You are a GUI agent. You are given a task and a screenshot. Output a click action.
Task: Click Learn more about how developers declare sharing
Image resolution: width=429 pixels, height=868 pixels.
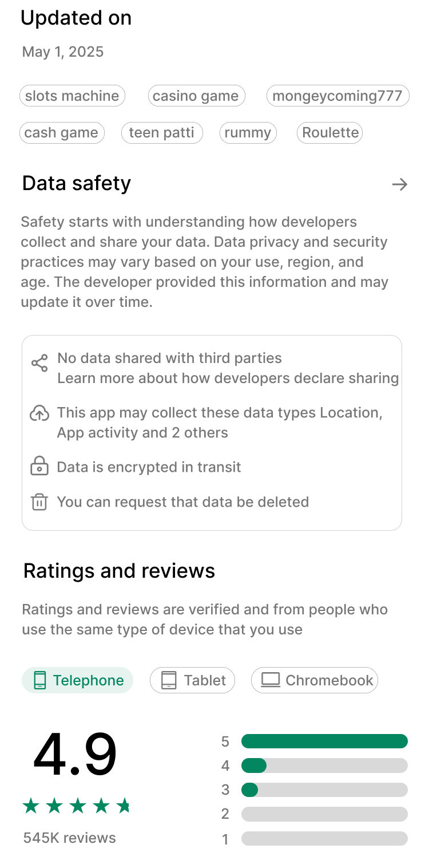(228, 378)
